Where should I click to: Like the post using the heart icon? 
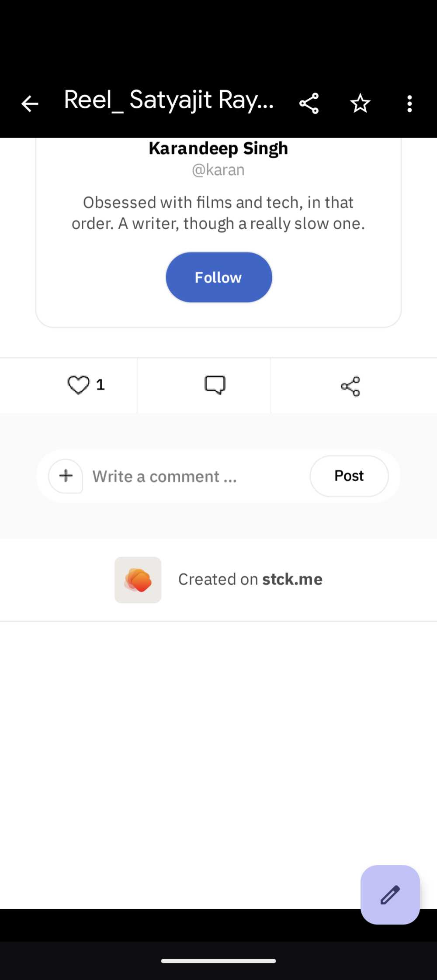(79, 385)
